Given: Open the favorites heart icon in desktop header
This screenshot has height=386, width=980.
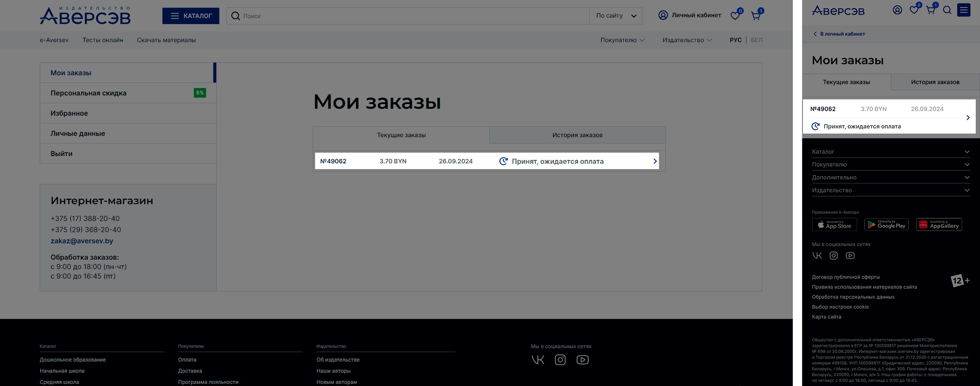Looking at the screenshot, I should point(735,16).
